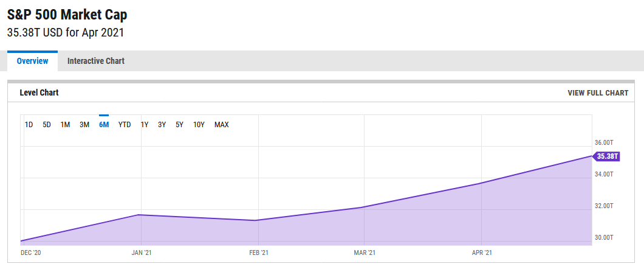Click the 35.38T value flag on chart

(x=606, y=156)
